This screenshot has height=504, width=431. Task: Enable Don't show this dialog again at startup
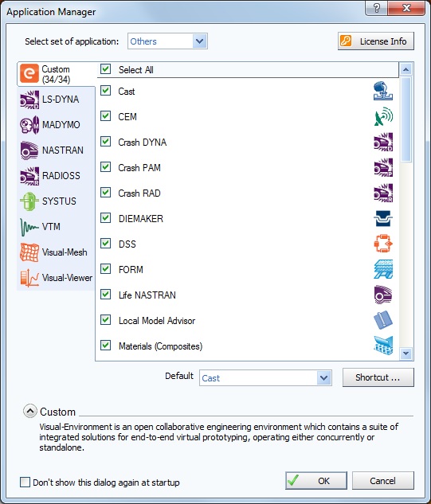tap(25, 483)
